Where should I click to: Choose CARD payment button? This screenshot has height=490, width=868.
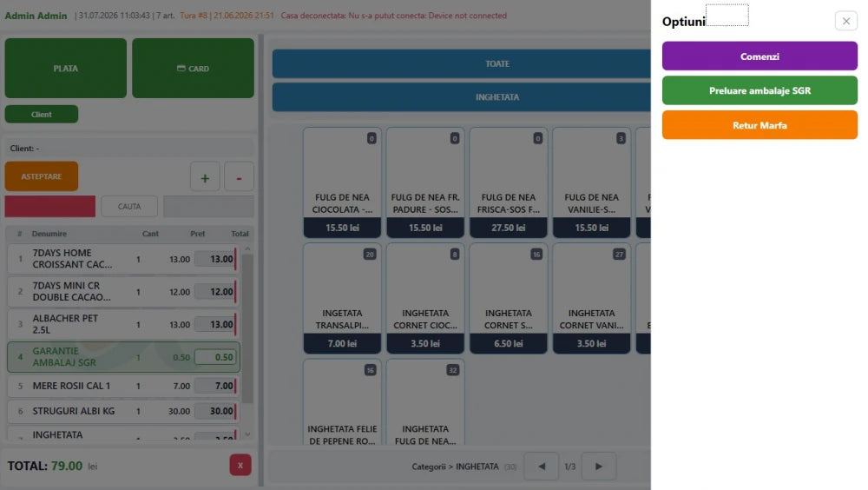[194, 68]
